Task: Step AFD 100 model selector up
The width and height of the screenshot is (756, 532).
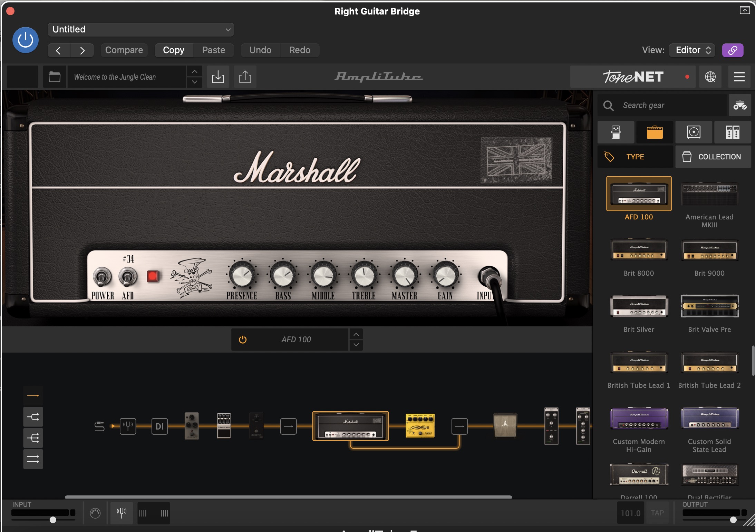Action: tap(356, 334)
